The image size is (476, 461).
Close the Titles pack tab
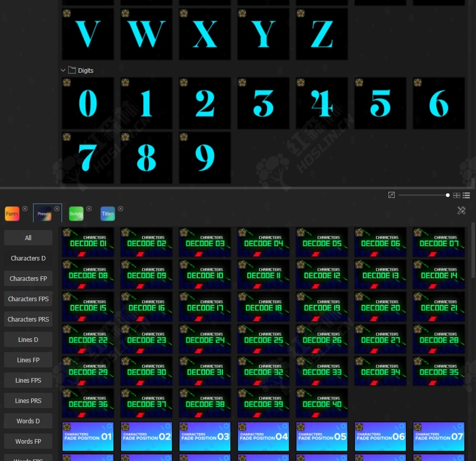tap(121, 209)
